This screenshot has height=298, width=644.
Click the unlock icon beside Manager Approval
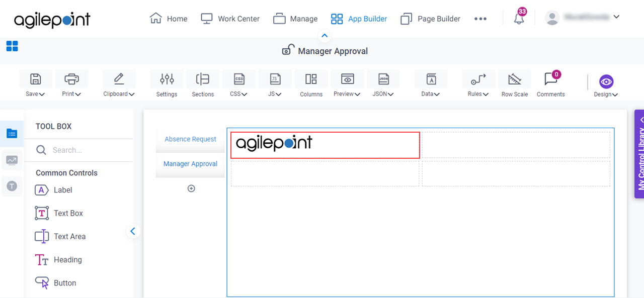tap(288, 50)
